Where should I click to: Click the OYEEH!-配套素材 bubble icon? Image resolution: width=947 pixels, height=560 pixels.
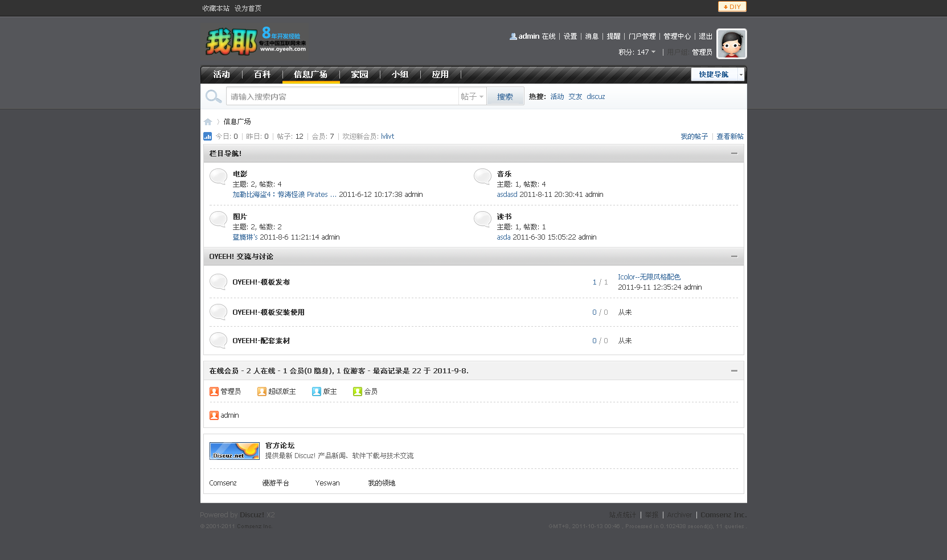click(x=218, y=341)
